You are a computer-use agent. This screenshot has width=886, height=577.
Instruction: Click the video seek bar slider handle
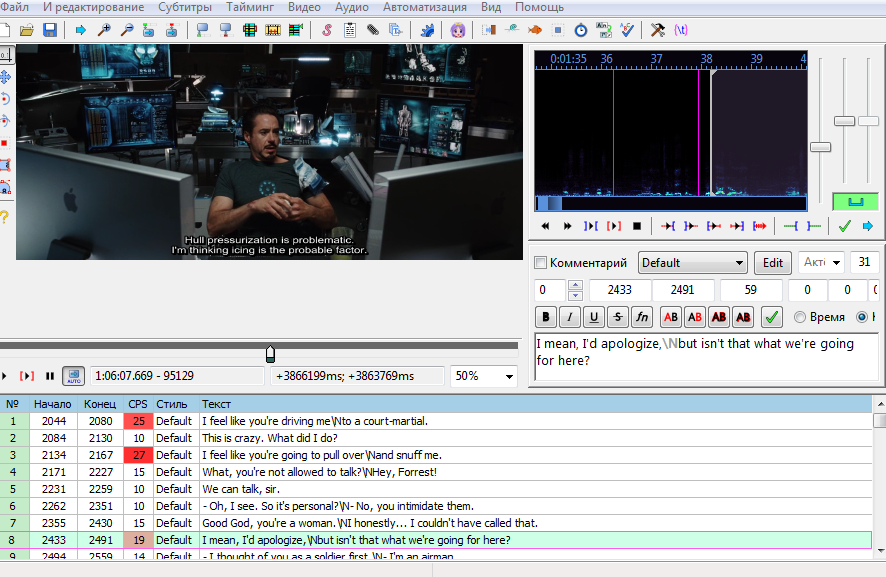270,354
